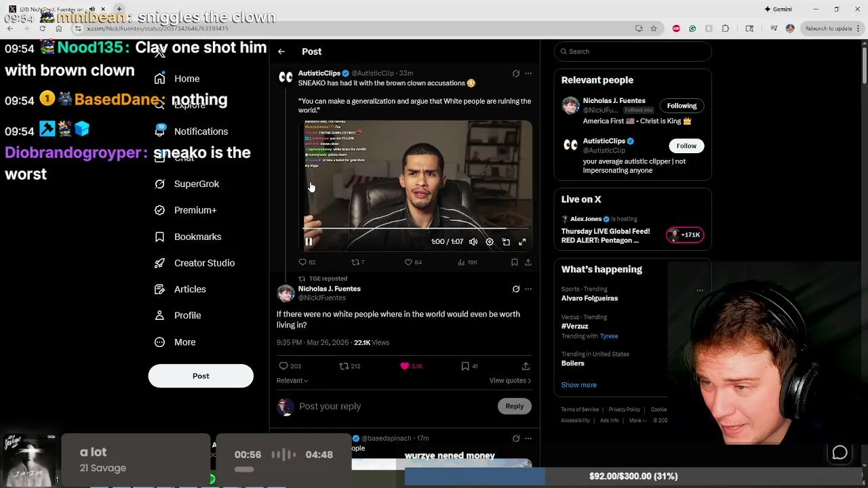This screenshot has height=488, width=868.
Task: Unlike the Fuentes post with 3.1K likes
Action: point(411,366)
